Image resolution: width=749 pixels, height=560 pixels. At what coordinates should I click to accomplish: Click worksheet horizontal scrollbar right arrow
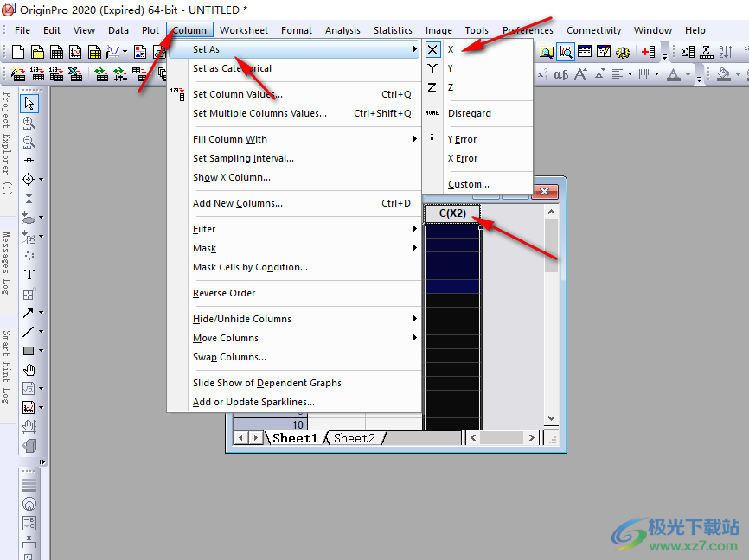[531, 438]
